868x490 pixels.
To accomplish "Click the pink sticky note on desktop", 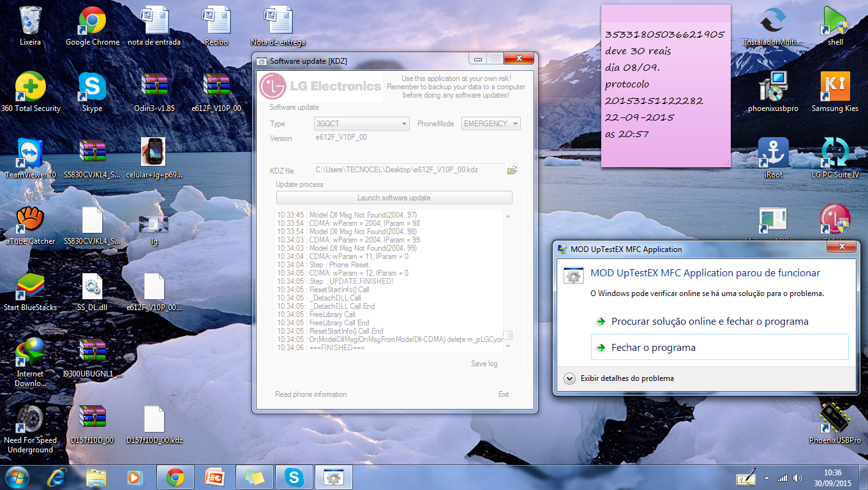I will (666, 86).
